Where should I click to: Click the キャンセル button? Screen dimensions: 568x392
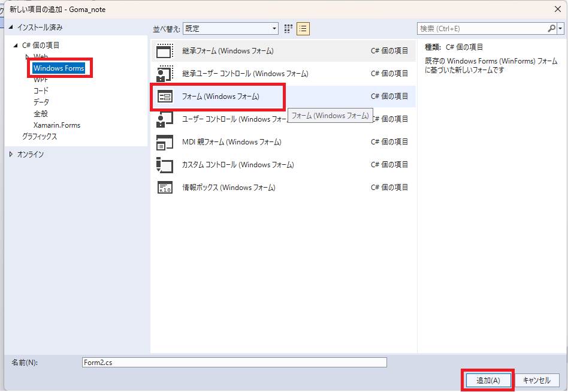pos(536,381)
